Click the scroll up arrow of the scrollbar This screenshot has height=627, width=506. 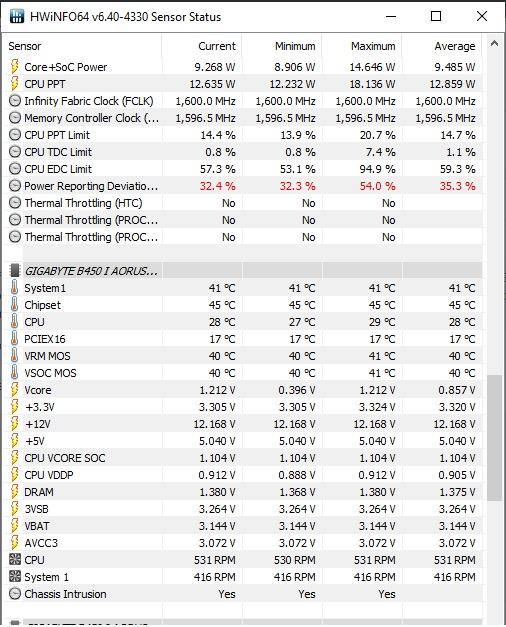[494, 44]
